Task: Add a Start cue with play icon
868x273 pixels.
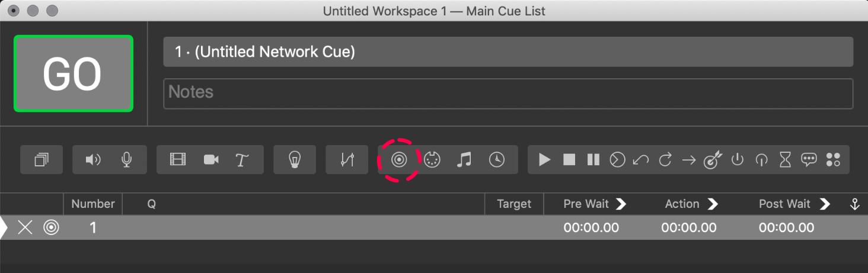Action: (x=544, y=160)
